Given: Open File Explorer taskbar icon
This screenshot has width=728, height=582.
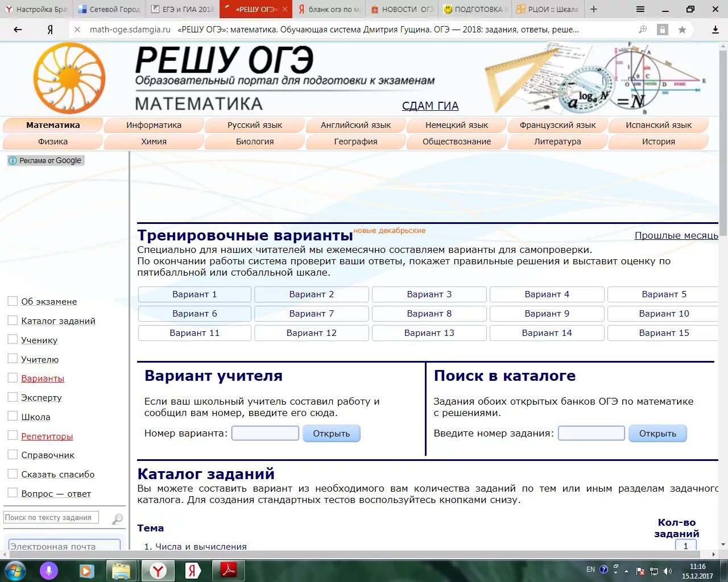Looking at the screenshot, I should pyautogui.click(x=121, y=570).
